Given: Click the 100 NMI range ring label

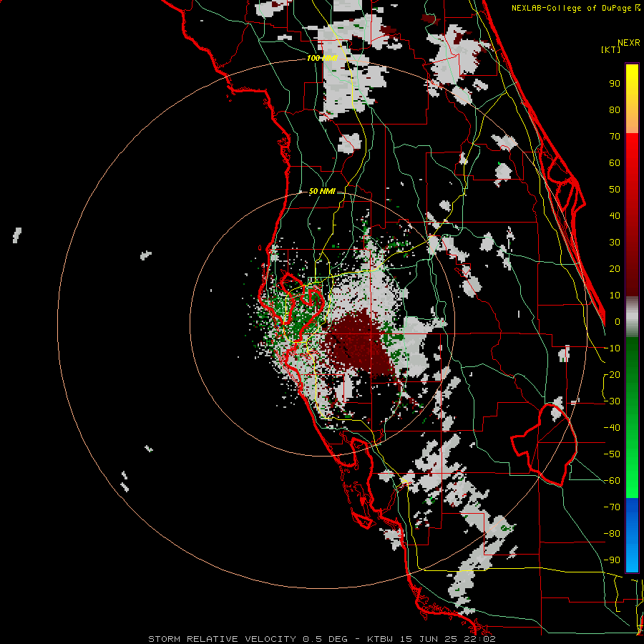Looking at the screenshot, I should point(322,58).
